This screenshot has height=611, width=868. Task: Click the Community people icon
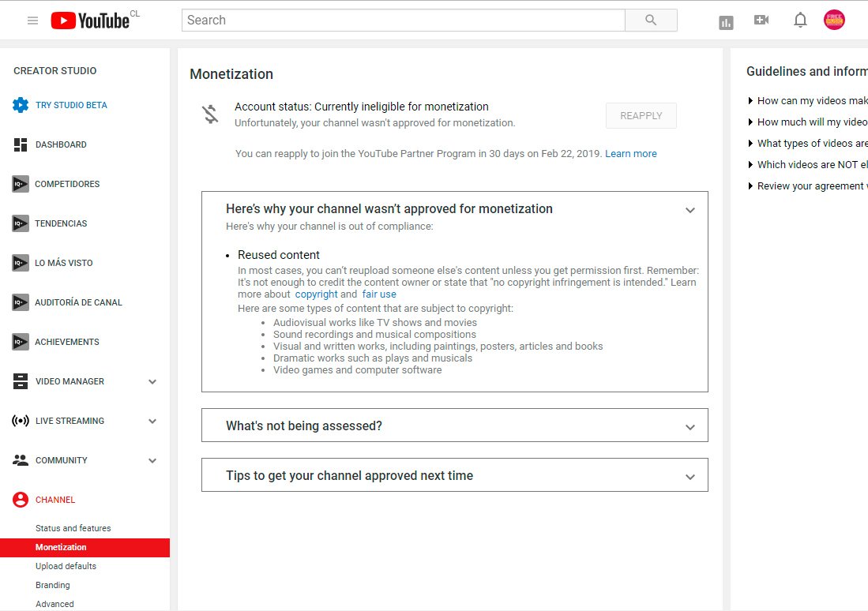pyautogui.click(x=21, y=460)
